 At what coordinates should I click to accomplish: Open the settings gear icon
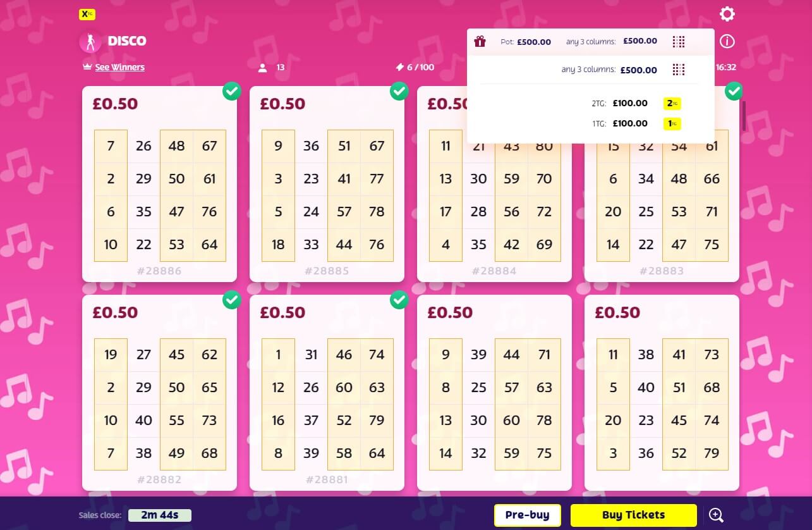point(727,14)
